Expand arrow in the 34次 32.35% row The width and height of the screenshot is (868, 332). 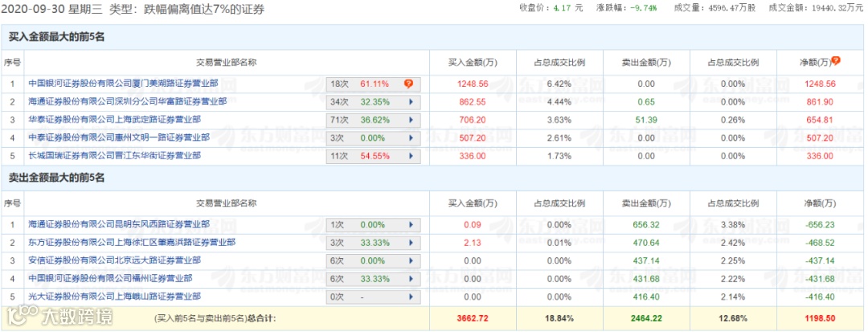coord(411,102)
